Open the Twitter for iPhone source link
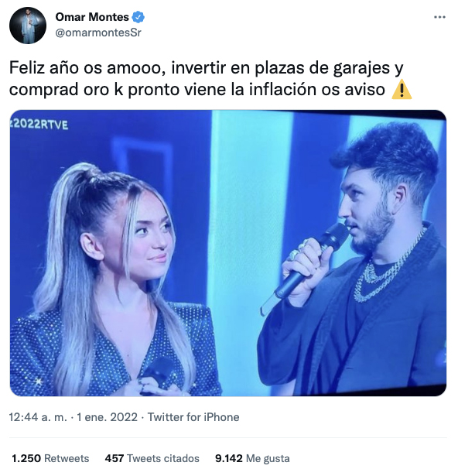This screenshot has height=476, width=458. [193, 417]
